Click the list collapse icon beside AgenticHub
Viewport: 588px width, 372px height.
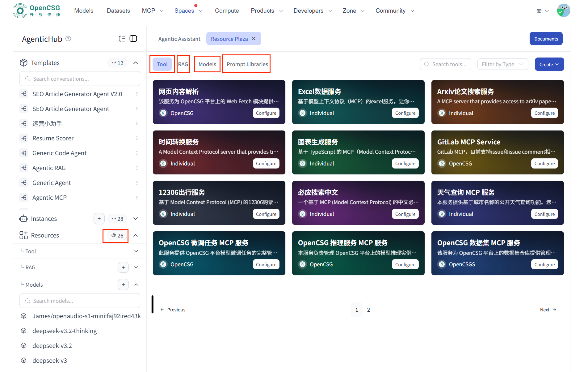click(122, 39)
